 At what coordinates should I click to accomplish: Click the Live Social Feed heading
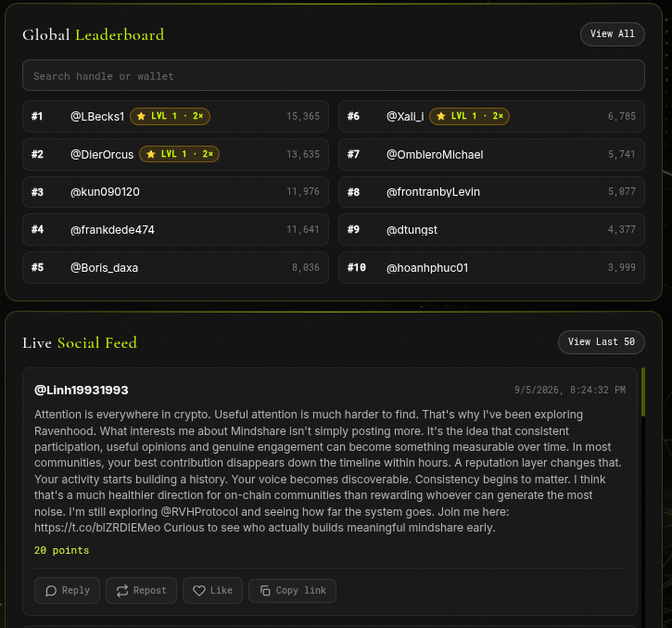pos(80,342)
